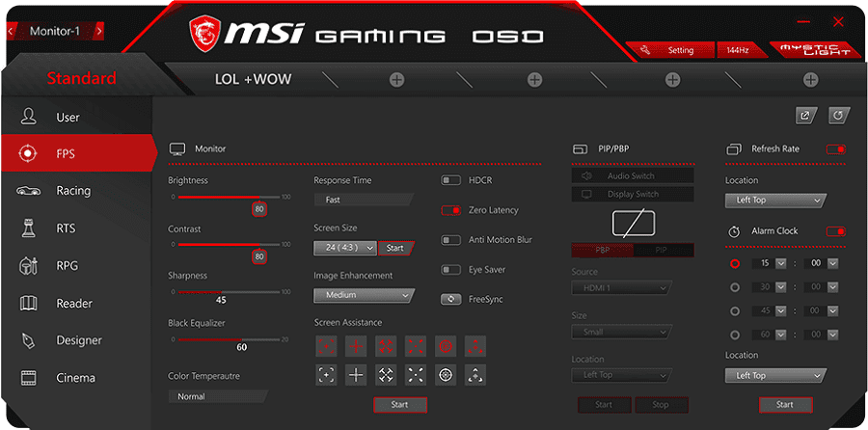868x430 pixels.
Task: Click Start under Screen Assistance
Action: click(x=399, y=405)
